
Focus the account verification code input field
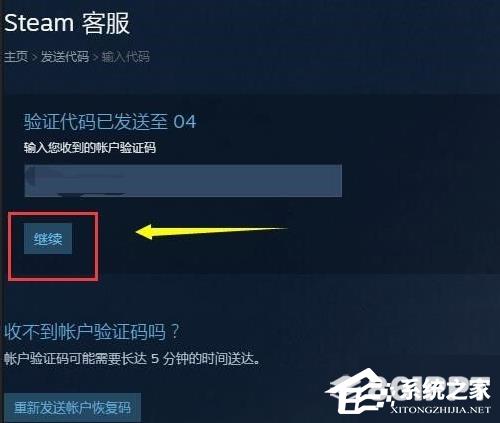183,180
